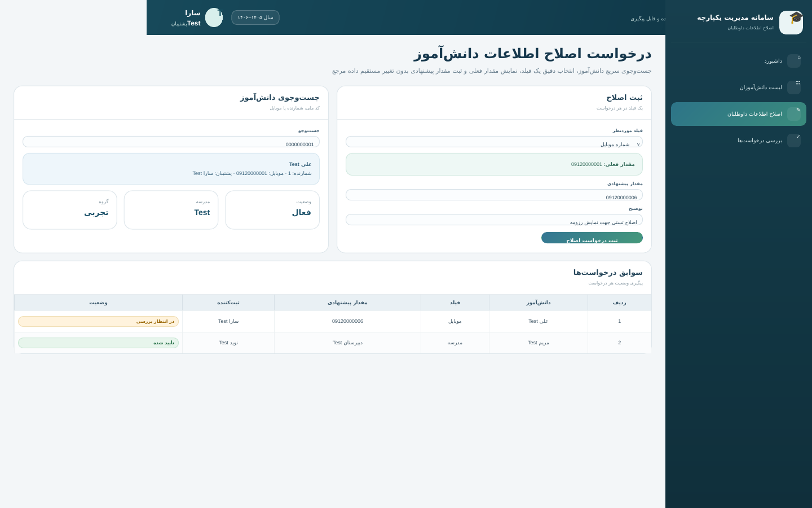812x508 pixels.
Task: Submit with ثبت درخواست اصلاح button
Action: 592,238
